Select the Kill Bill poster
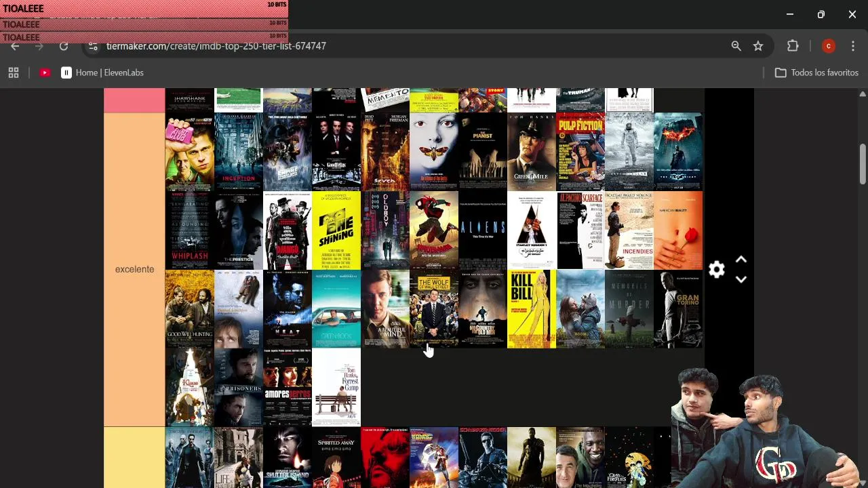Screen dimensions: 868x488 531,309
